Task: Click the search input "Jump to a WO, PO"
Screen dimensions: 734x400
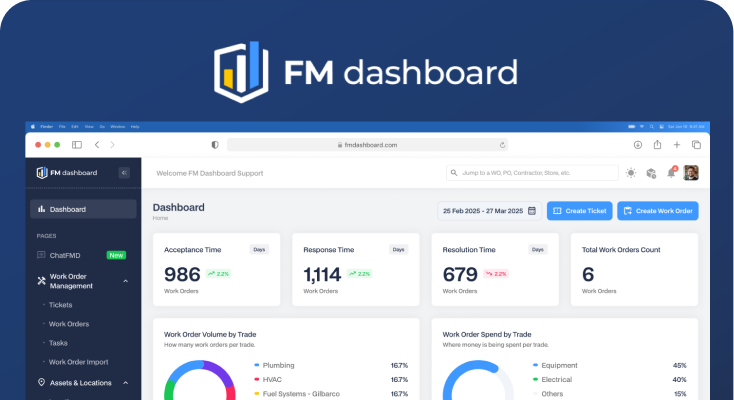Action: (532, 173)
